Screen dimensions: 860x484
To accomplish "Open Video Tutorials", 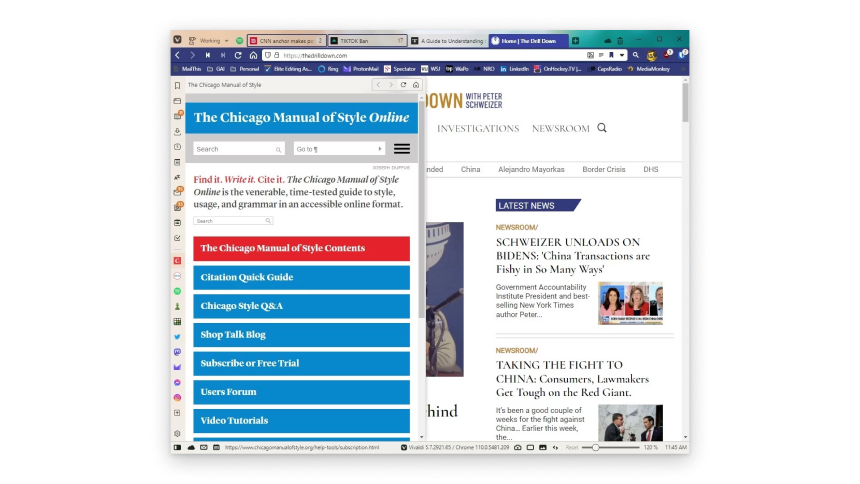I will pos(302,420).
